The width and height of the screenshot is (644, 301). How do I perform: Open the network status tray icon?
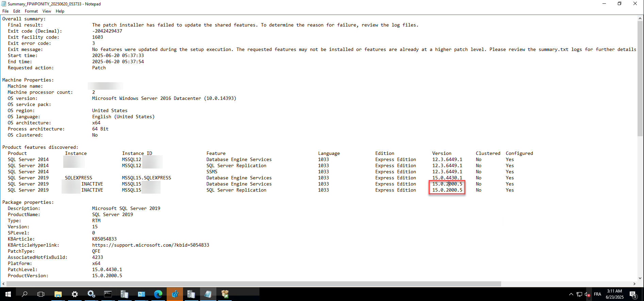[579, 294]
